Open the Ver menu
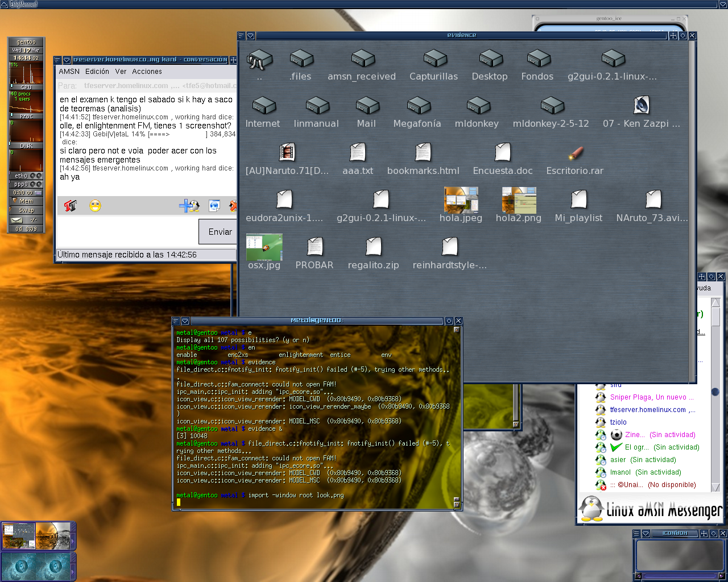Screen dimensions: 728x582 121,72
